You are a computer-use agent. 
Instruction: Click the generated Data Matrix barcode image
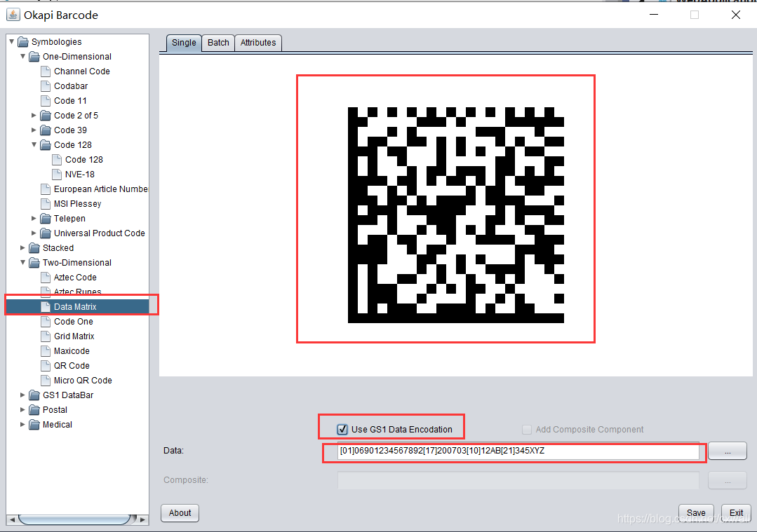(x=456, y=215)
